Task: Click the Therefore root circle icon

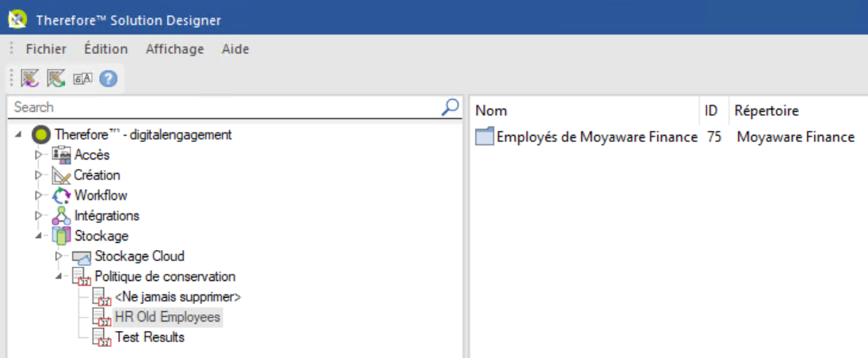Action: [x=41, y=135]
